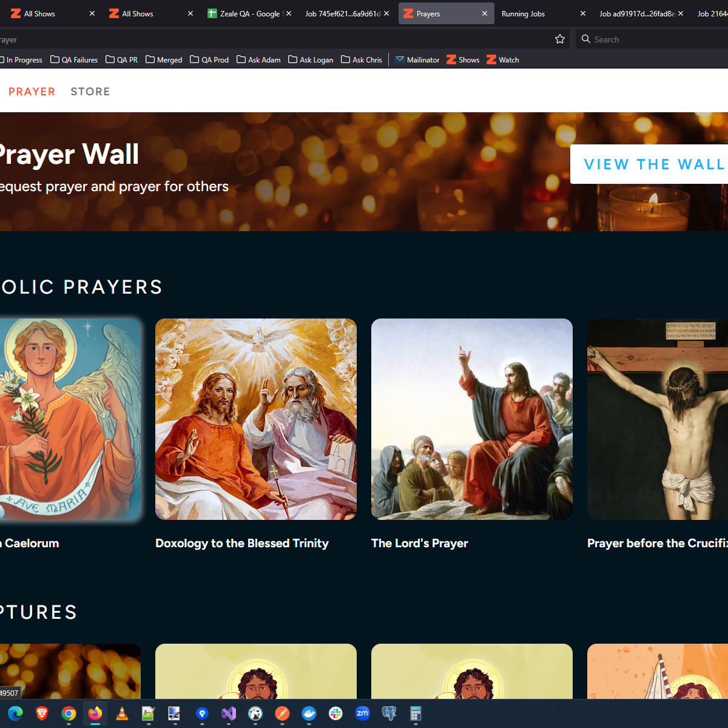
Task: Open The Lord's Prayer thumbnail
Action: (x=471, y=419)
